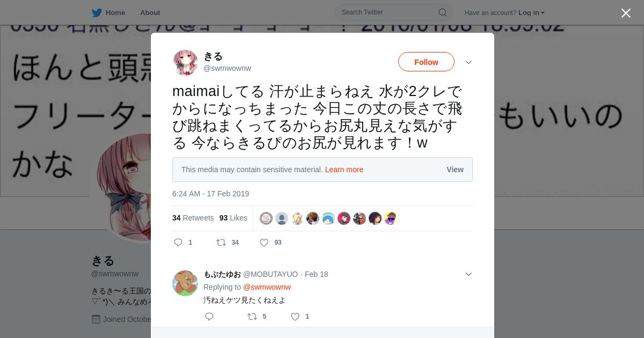Screen dimensions: 644x338
Task: Reply to MOBUTAYUO's comment via speech bubble icon
Action: 209,317
